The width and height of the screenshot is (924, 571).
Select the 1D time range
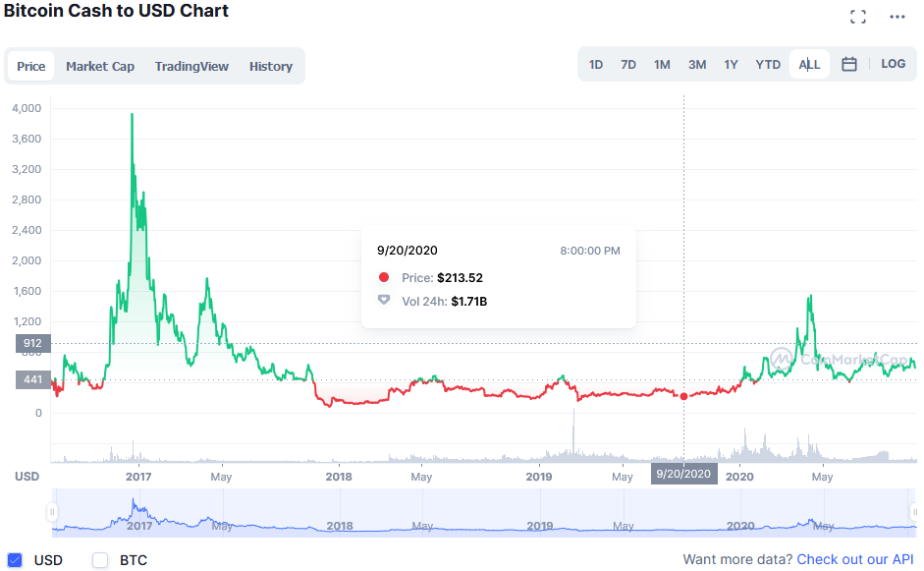click(596, 64)
